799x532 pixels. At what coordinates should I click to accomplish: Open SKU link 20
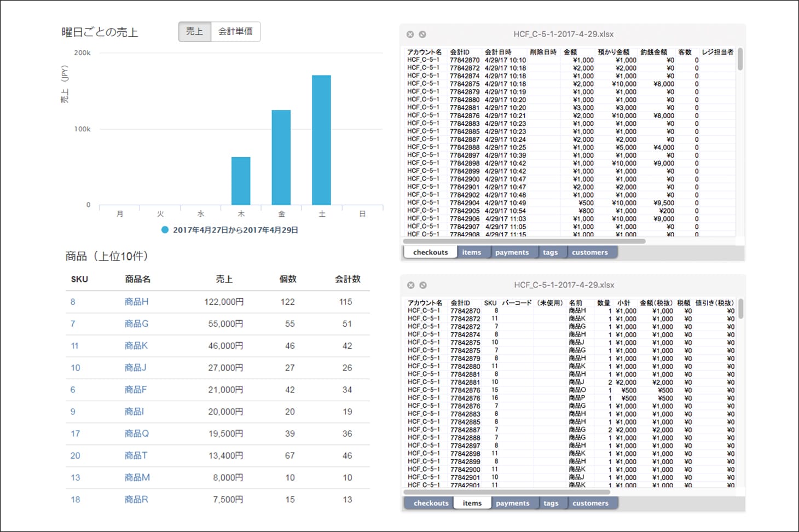tap(76, 455)
